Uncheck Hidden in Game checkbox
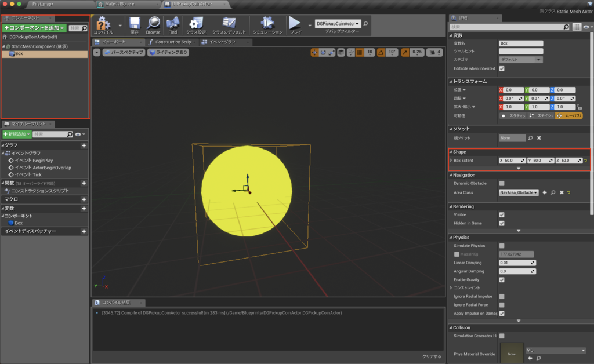The width and height of the screenshot is (594, 364). (502, 223)
